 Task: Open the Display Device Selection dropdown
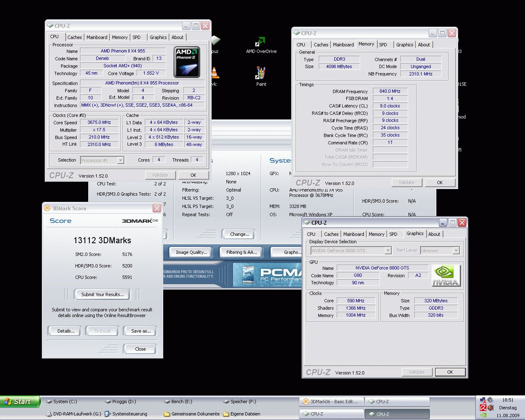[351, 251]
